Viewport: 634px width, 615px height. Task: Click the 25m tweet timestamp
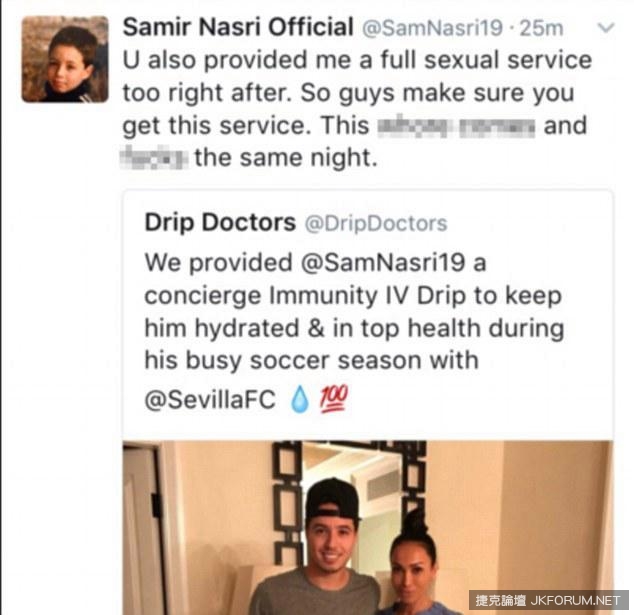[x=541, y=28]
